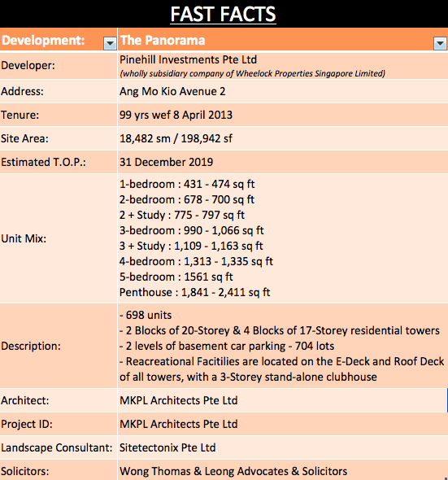Open The Panorama column filter dropdown
Screen dimensions: 448x480
(440, 43)
